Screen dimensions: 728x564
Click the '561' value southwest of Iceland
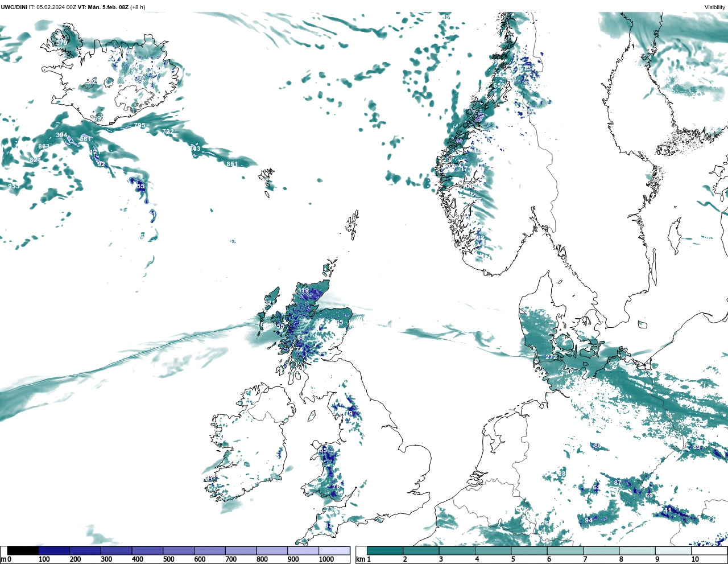pos(85,139)
